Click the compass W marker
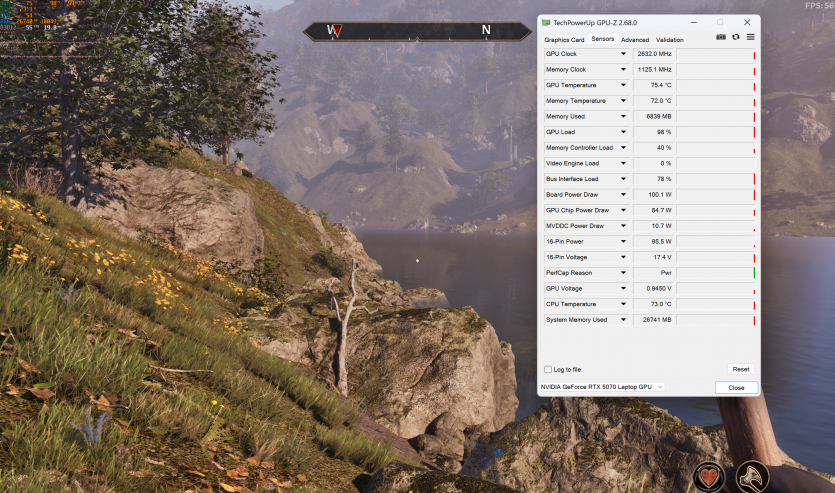This screenshot has width=835, height=493. tap(335, 31)
